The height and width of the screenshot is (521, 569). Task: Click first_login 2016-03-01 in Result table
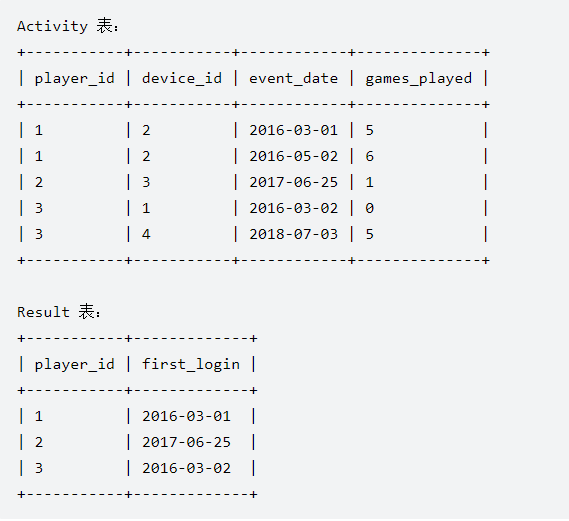187,416
